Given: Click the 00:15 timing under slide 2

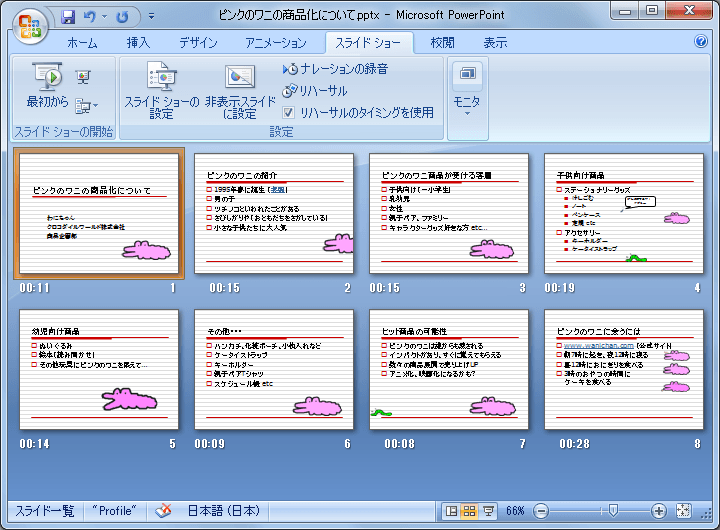Looking at the screenshot, I should 225,288.
